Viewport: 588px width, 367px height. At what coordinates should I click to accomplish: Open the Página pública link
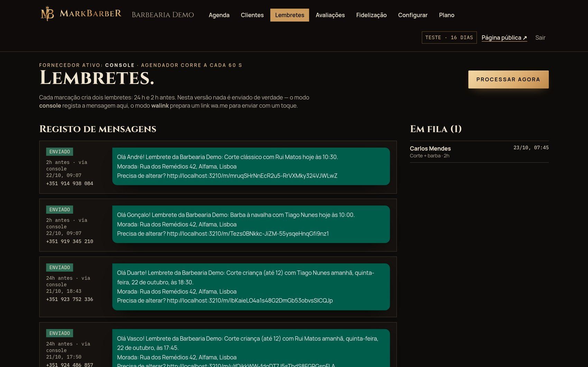pos(504,38)
